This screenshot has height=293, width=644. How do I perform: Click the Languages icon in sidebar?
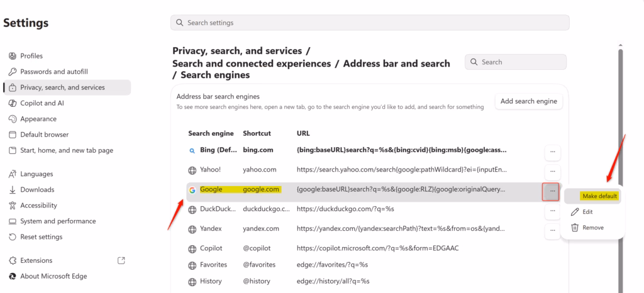point(13,174)
